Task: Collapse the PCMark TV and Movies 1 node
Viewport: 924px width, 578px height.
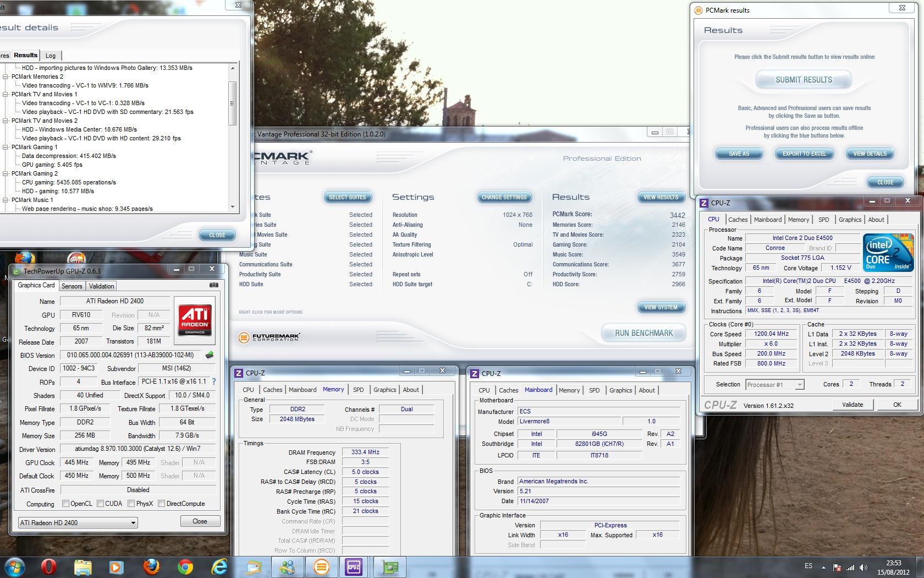Action: coord(5,94)
